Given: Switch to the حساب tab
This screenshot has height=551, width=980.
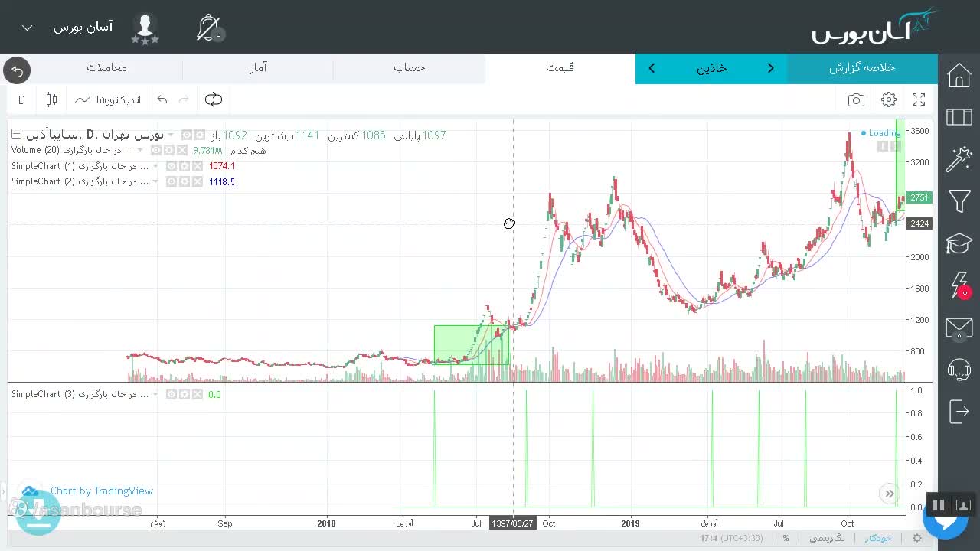Looking at the screenshot, I should tap(410, 67).
